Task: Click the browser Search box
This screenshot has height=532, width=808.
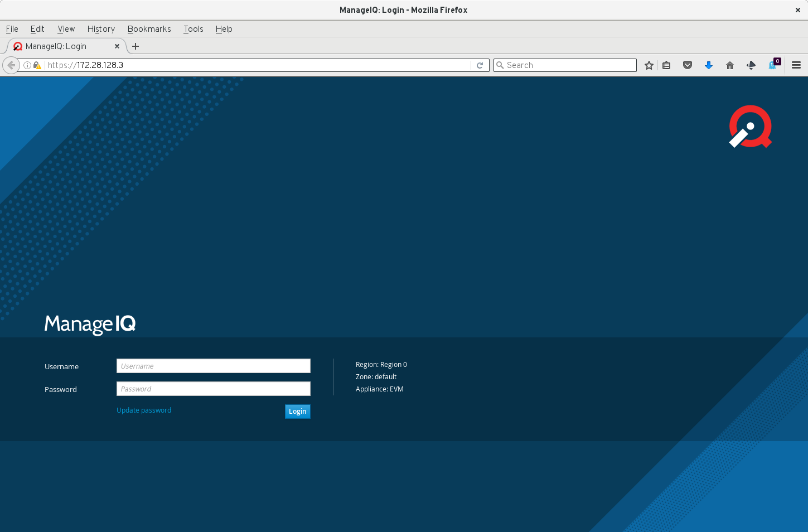Action: pyautogui.click(x=565, y=65)
